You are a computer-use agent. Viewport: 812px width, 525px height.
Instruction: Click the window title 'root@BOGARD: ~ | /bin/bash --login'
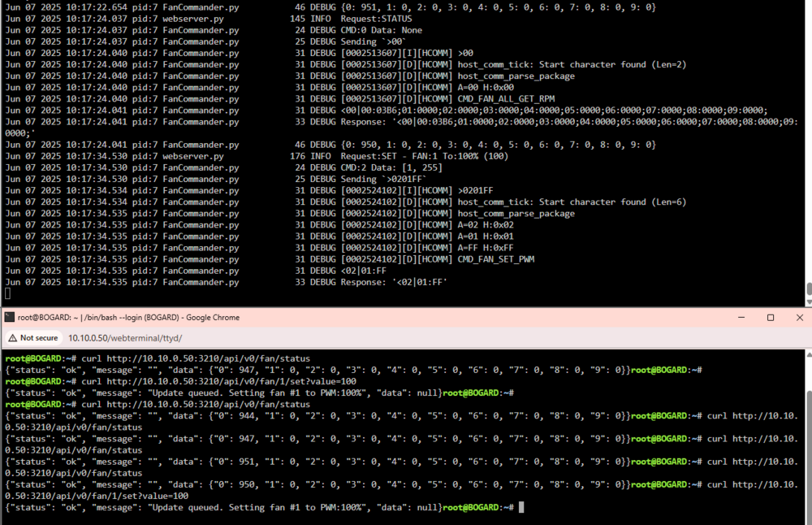128,317
